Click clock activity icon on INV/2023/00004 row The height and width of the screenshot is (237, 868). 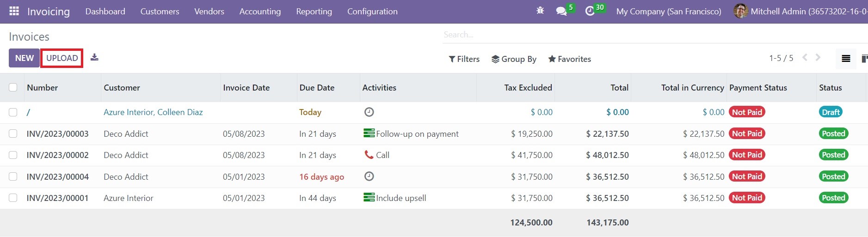(x=369, y=176)
